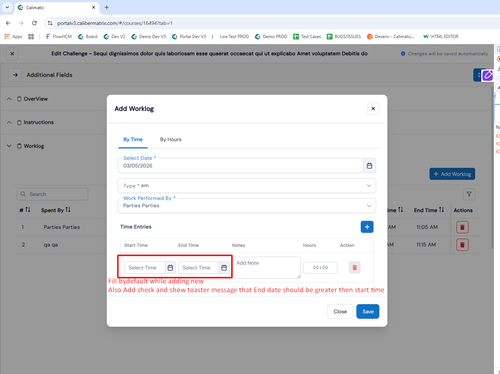Open the worklog table filter icon
The width and height of the screenshot is (500, 374).
coord(469,194)
